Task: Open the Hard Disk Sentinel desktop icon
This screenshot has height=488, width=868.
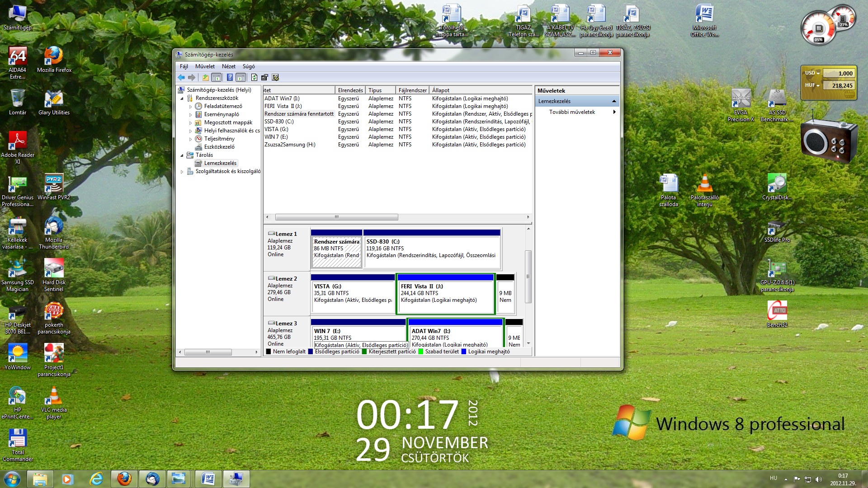Action: [54, 275]
